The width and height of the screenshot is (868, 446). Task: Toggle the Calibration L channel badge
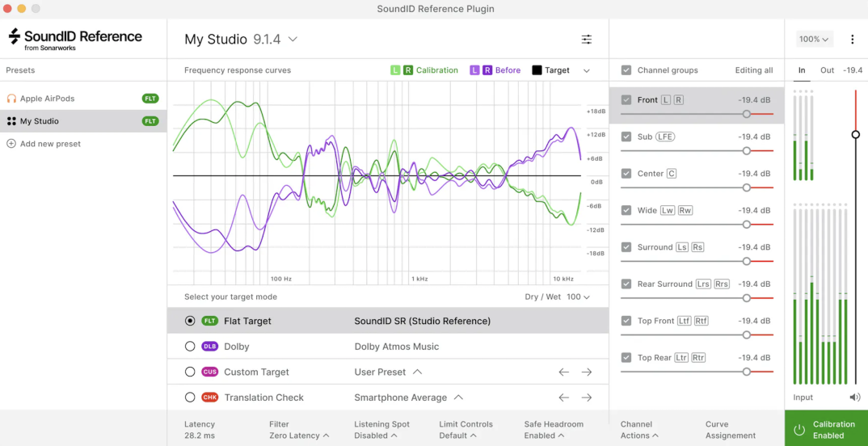tap(395, 70)
